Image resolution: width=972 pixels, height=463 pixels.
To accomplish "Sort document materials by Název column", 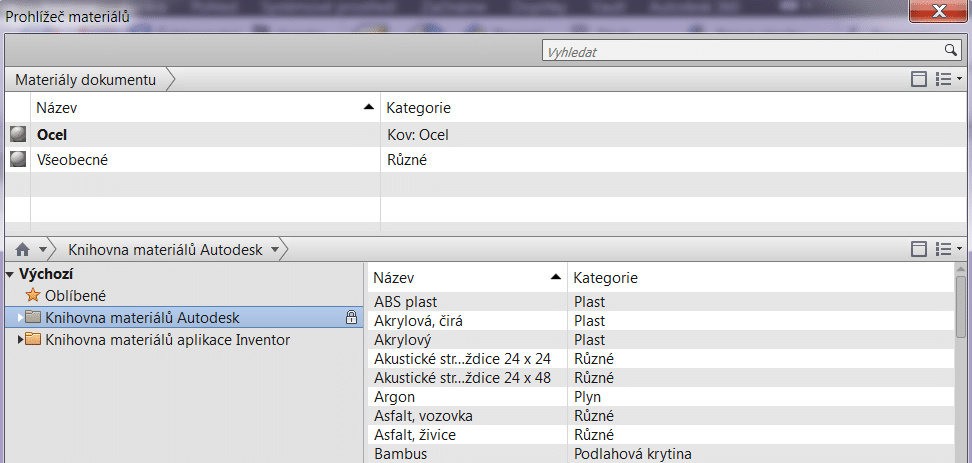I will 205,108.
